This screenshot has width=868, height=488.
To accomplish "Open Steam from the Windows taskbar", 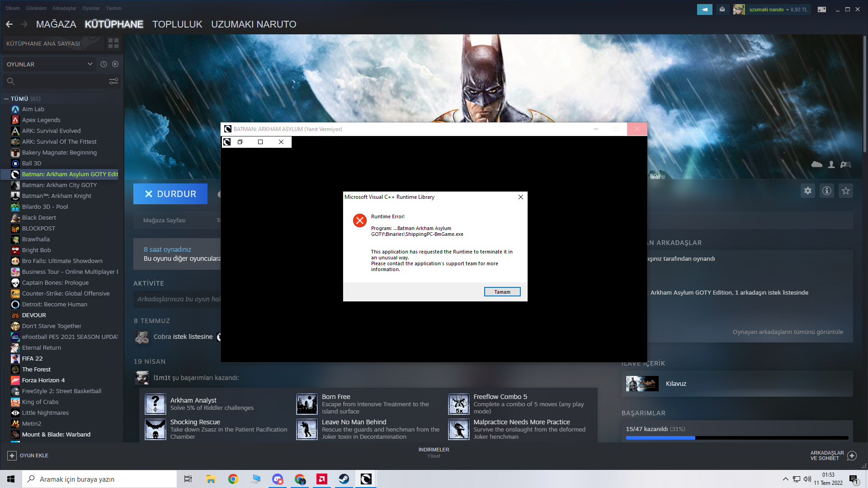I will (344, 479).
